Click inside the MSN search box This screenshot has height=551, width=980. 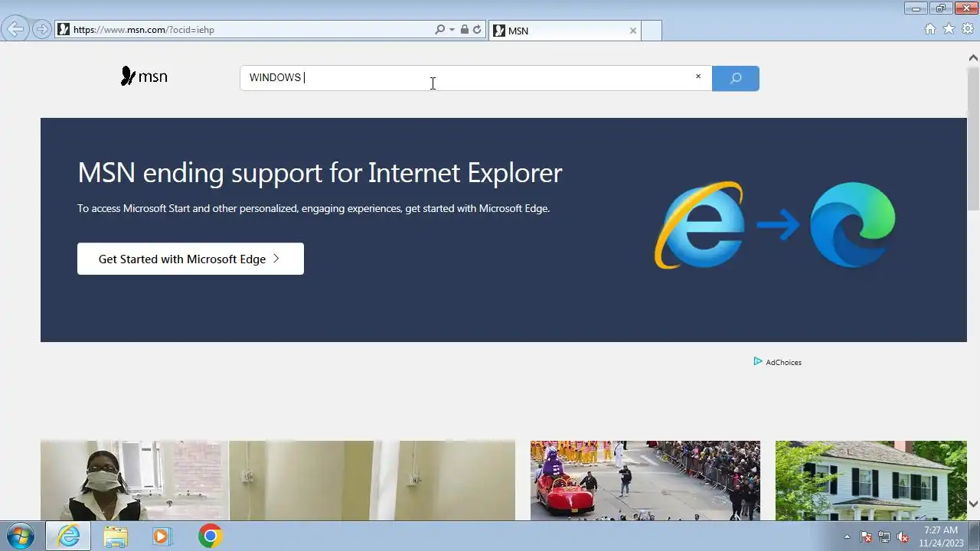click(x=475, y=78)
